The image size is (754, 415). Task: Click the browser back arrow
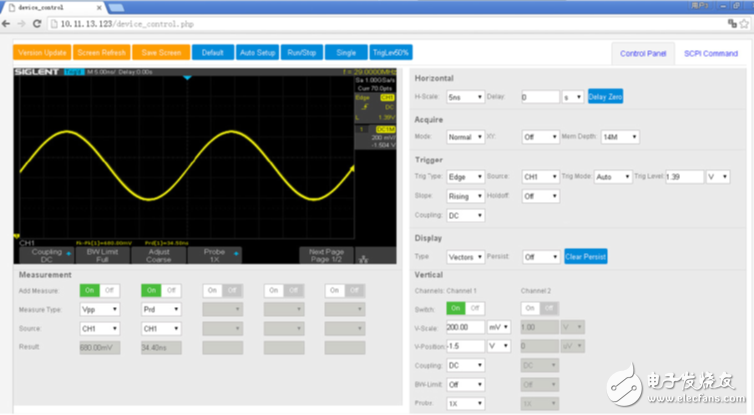point(8,23)
